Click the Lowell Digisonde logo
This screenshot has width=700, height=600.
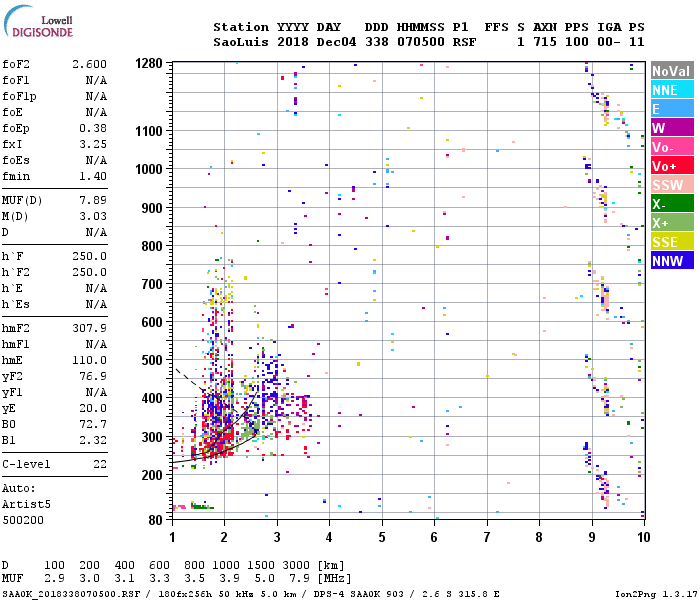pyautogui.click(x=38, y=21)
